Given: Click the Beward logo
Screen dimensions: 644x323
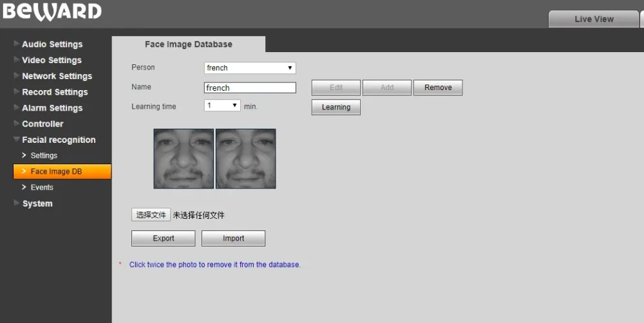Looking at the screenshot, I should [x=52, y=12].
